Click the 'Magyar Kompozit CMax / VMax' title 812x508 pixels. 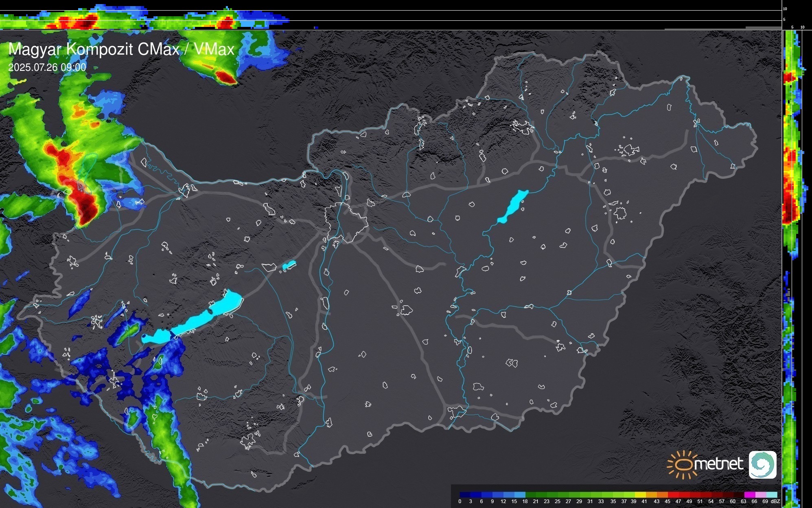coord(121,49)
